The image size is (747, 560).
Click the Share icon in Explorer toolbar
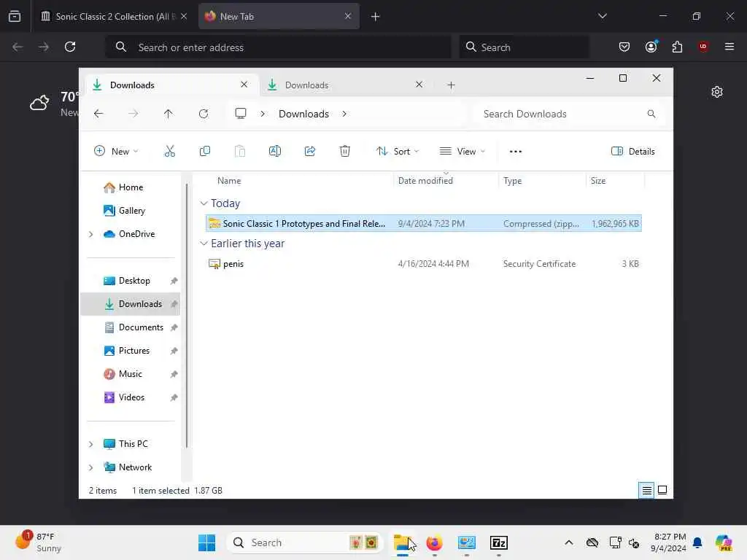click(309, 152)
